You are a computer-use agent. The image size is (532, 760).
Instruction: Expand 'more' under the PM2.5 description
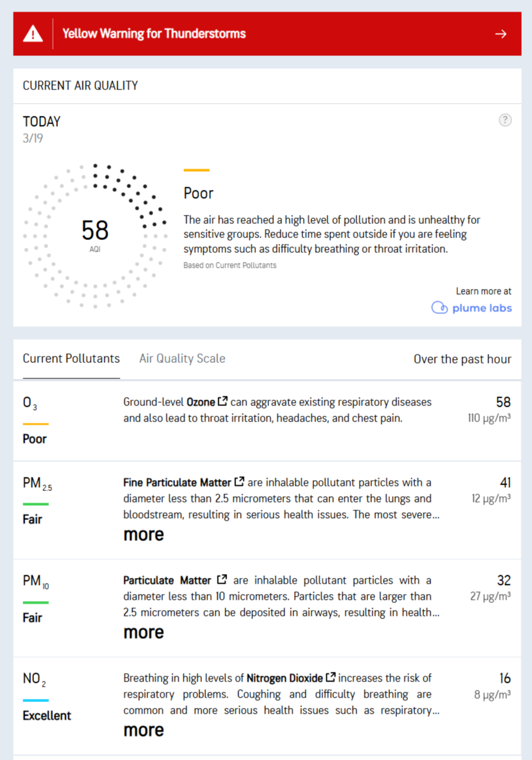pos(143,535)
